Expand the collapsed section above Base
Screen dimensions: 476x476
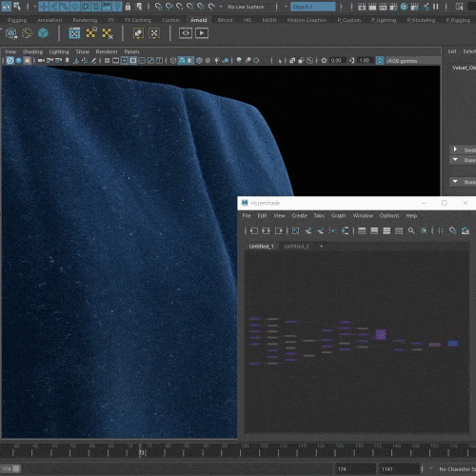[455, 149]
